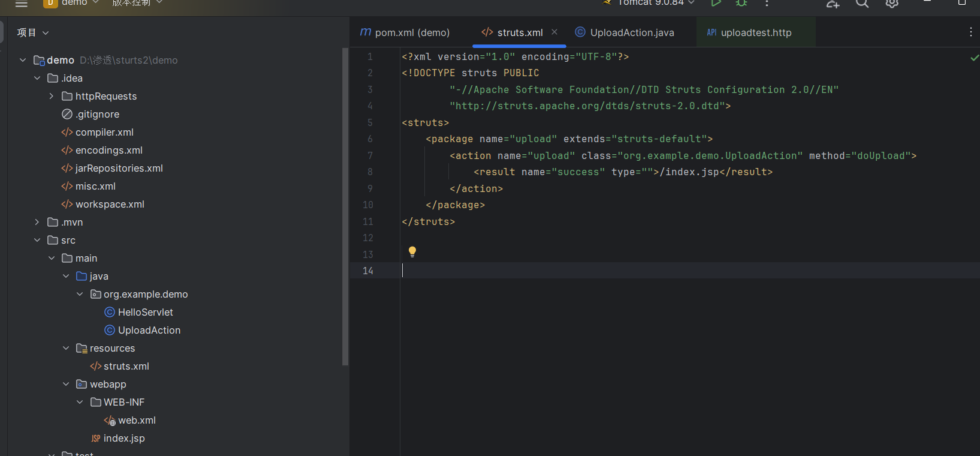Click the webapp folder icon
Viewport: 980px width, 456px height.
[82, 384]
